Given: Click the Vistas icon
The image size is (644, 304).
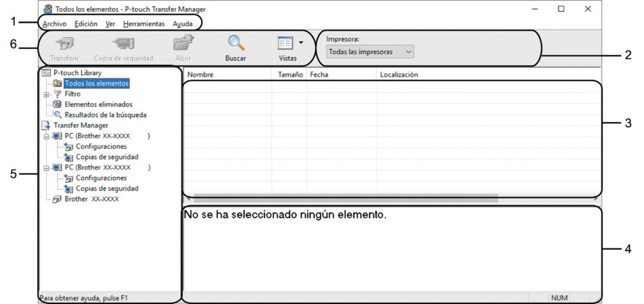Looking at the screenshot, I should (x=285, y=44).
